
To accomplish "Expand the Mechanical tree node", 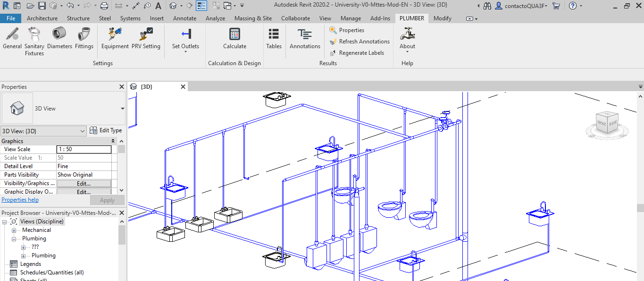I will [x=14, y=230].
